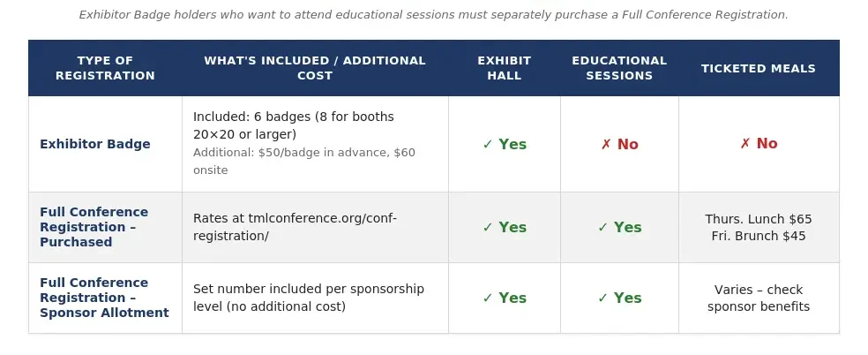Viewport: 868px width, 355px height.
Task: Click Sponsor Allotment Educational Sessions checkmark
Action: (619, 298)
